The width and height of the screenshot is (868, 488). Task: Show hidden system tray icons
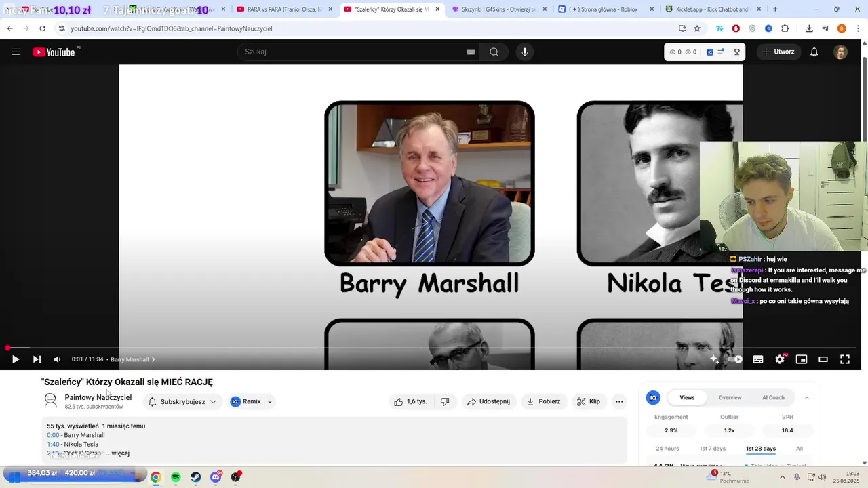[782, 477]
